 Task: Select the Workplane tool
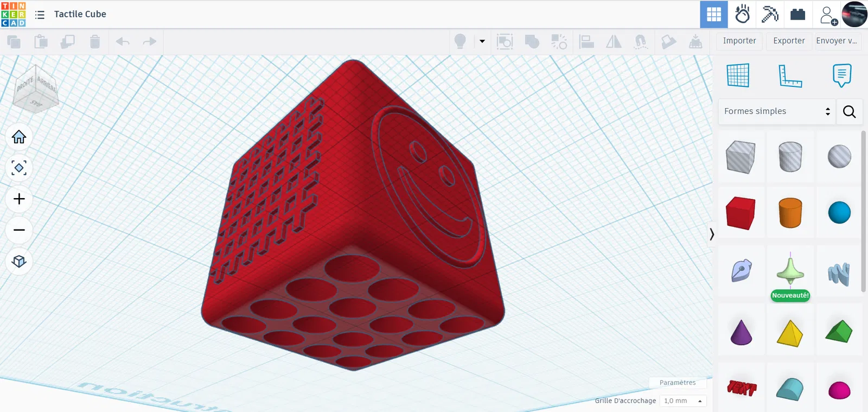pos(738,75)
